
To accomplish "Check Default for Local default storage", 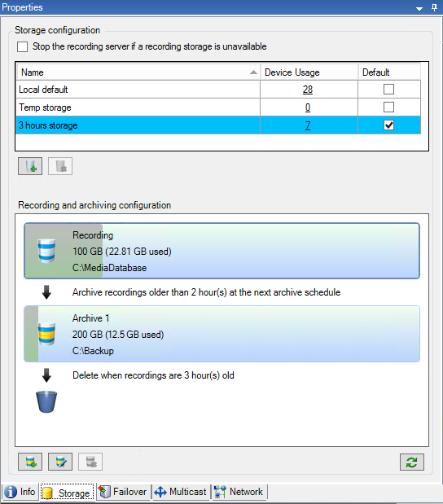I will tap(388, 89).
